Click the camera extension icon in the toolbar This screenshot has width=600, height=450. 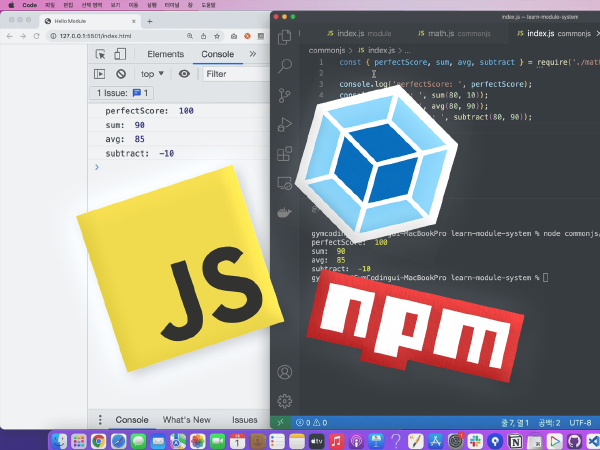pyautogui.click(x=234, y=36)
